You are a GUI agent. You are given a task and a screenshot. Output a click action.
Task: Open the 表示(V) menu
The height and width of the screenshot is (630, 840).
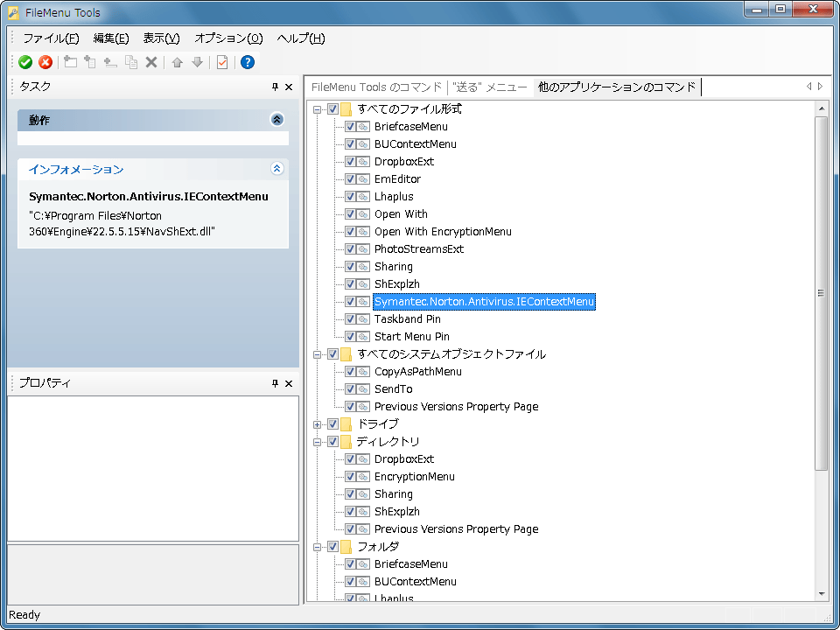click(x=161, y=38)
